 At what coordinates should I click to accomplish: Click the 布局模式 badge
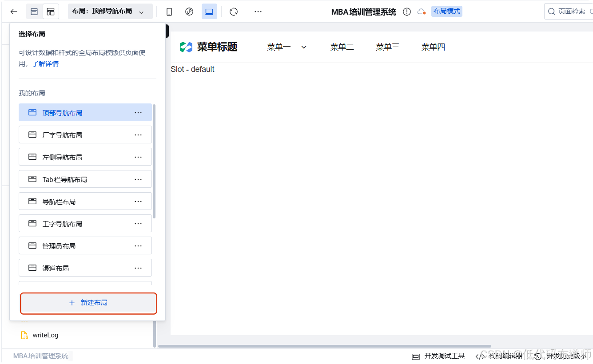447,11
